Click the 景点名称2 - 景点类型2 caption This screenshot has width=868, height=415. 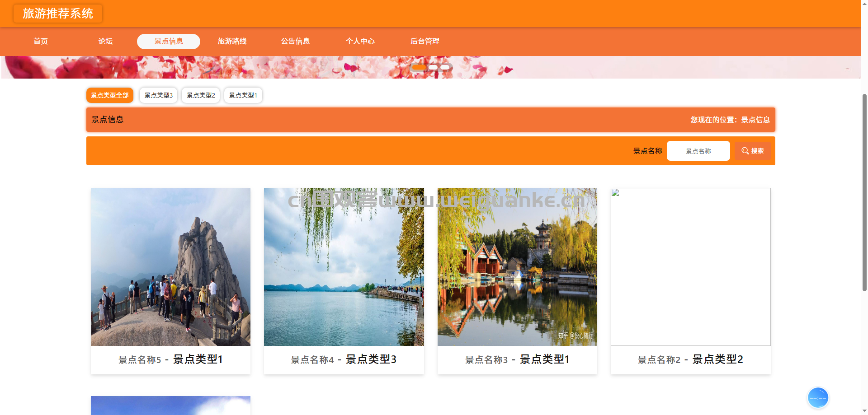point(691,359)
